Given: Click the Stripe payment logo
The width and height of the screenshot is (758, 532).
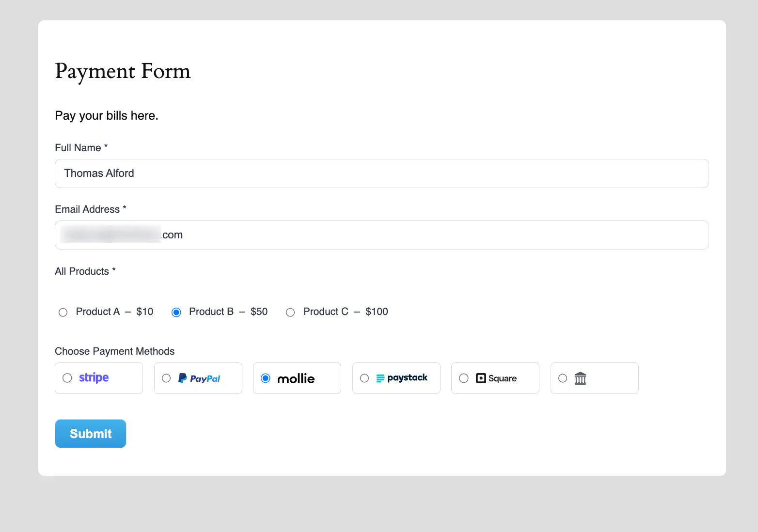Looking at the screenshot, I should point(93,378).
